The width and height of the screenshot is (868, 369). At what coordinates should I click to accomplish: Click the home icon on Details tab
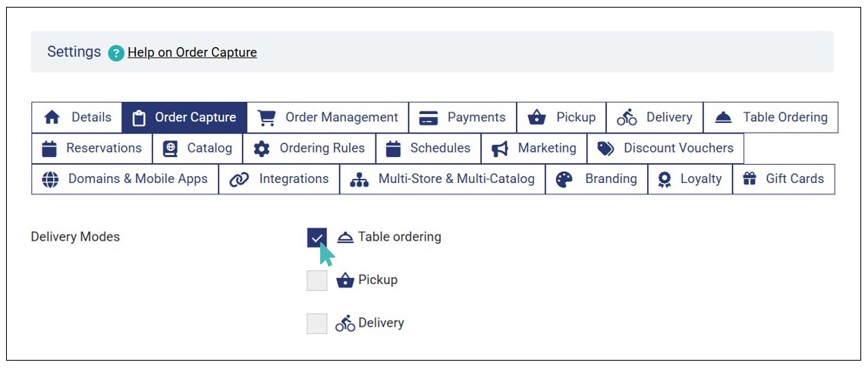(52, 118)
